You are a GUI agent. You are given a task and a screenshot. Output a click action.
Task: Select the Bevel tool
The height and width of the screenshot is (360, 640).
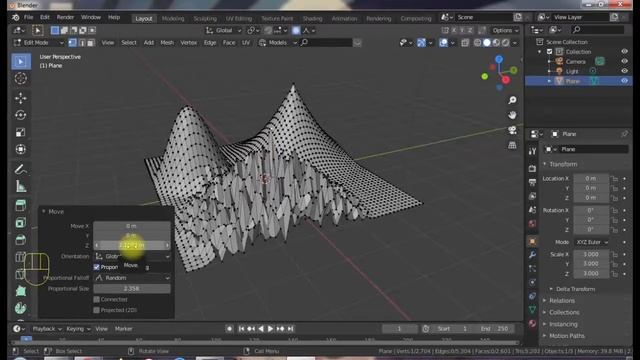coord(20,240)
